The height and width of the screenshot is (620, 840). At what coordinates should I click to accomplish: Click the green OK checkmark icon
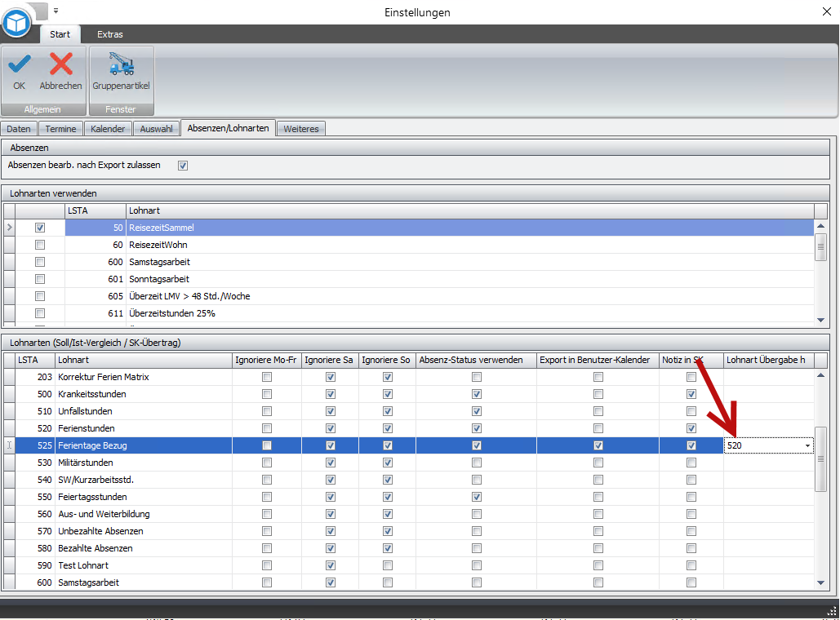(19, 64)
